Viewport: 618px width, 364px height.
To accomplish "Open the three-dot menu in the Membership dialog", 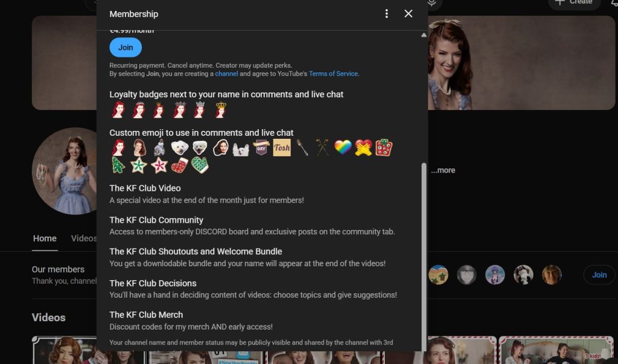I will (x=386, y=14).
